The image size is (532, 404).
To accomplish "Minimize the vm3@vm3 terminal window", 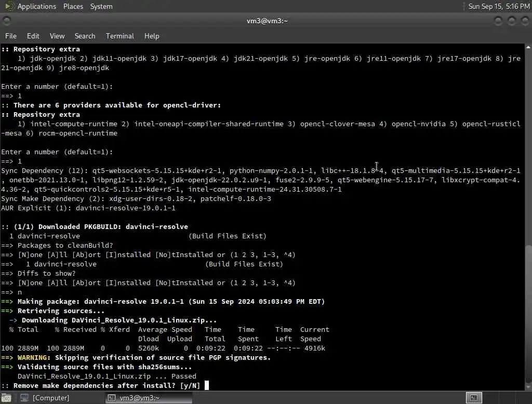I will tap(498, 21).
